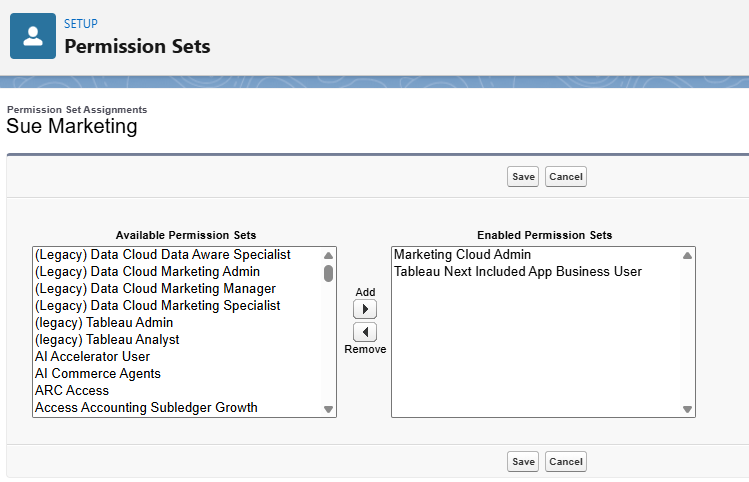Open the SETUP breadcrumb link
Screen dimensions: 749x482
(x=81, y=24)
